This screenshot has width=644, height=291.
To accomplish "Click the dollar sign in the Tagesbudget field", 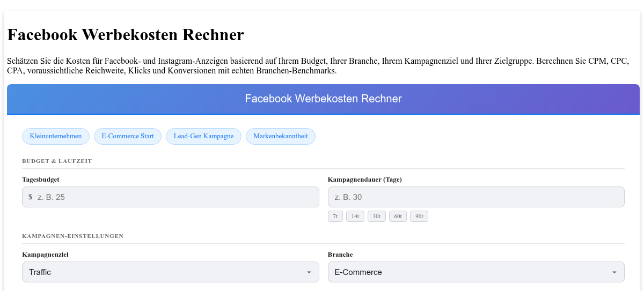I will click(31, 197).
